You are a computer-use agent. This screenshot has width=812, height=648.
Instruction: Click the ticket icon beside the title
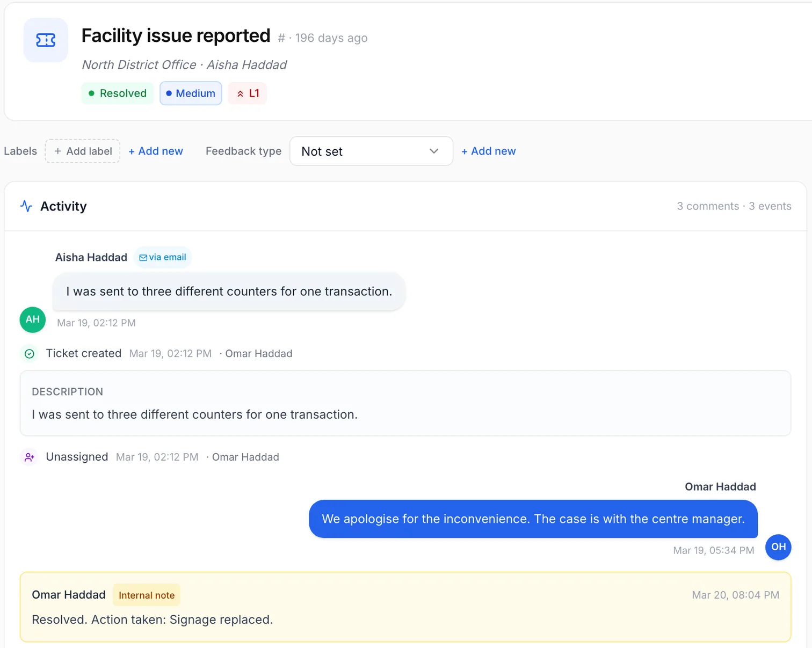click(x=46, y=40)
